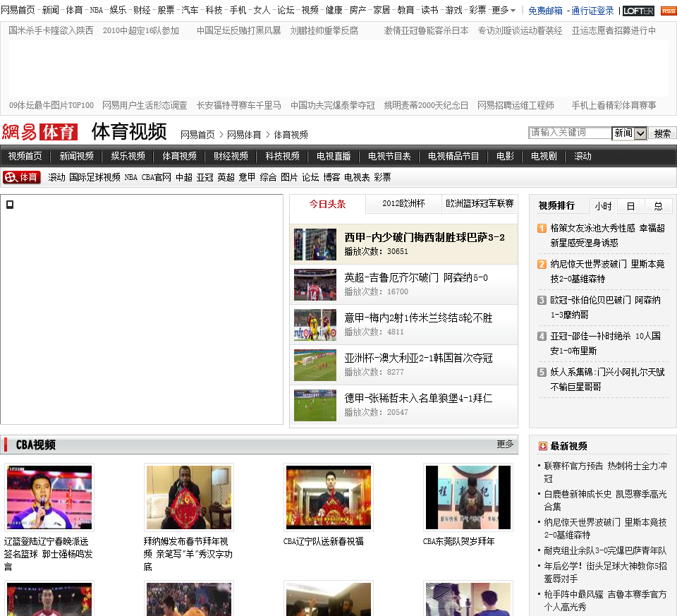
Task: Click the small icon in the video player corner
Action: (x=10, y=205)
